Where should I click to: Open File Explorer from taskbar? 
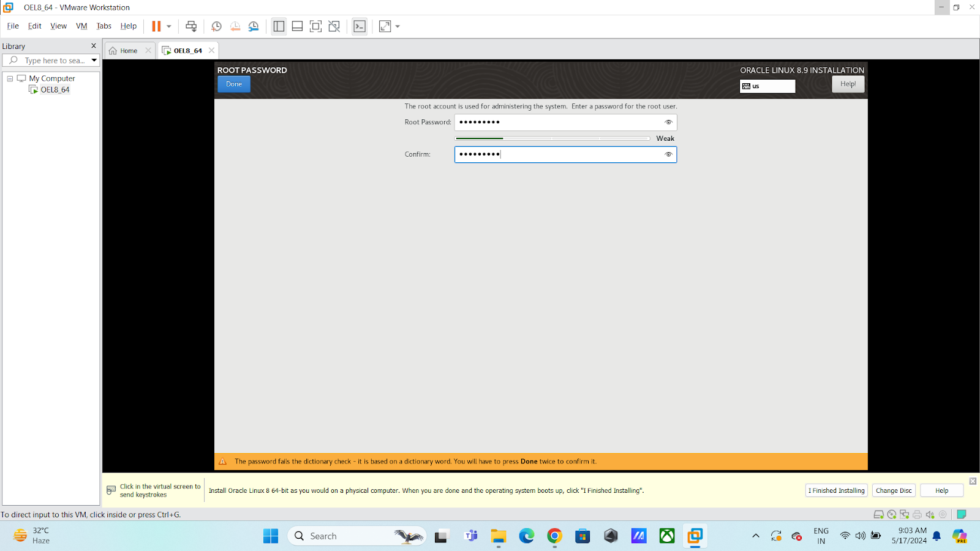498,536
